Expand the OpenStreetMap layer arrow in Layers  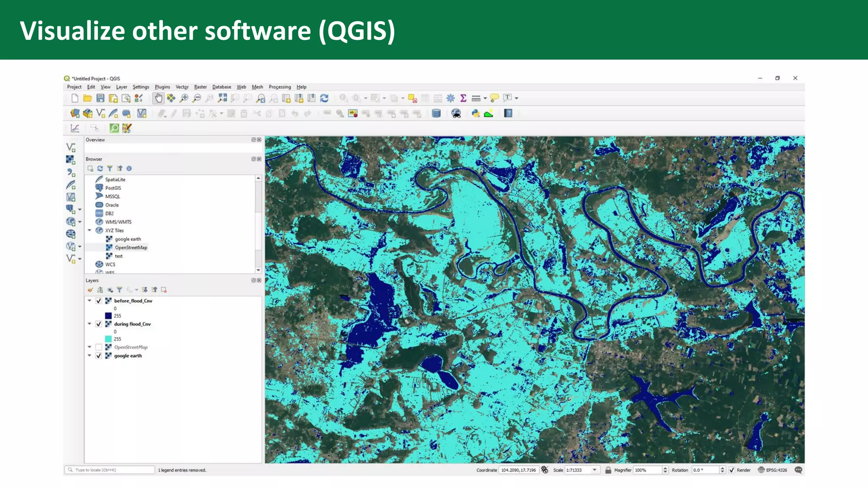pos(89,347)
